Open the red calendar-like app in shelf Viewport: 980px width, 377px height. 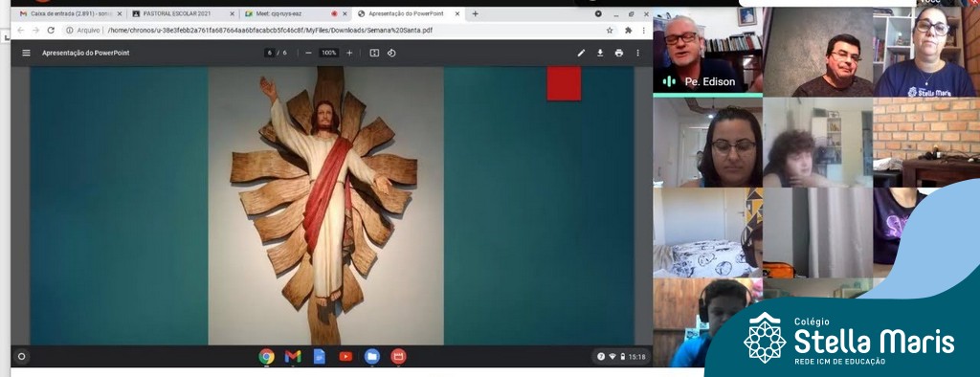click(x=398, y=356)
